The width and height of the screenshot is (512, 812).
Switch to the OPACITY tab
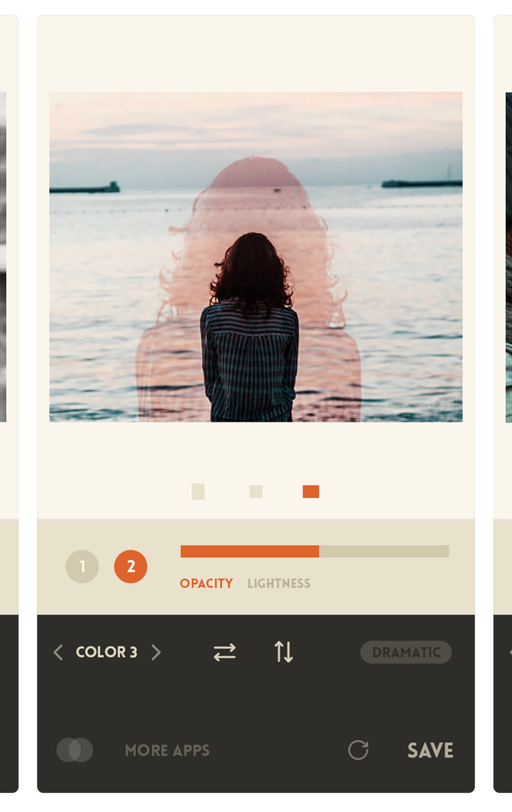point(206,583)
